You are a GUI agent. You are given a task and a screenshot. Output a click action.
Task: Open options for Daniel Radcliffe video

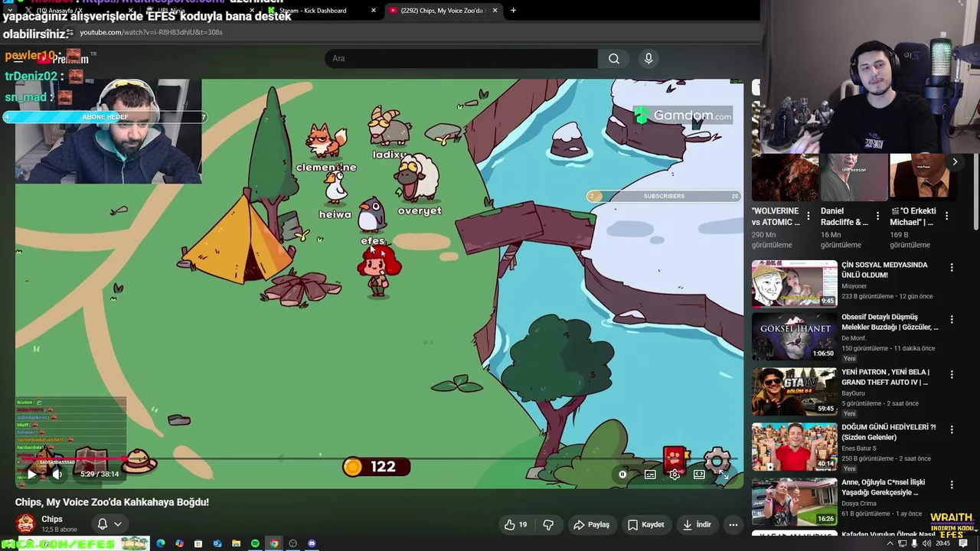[x=877, y=217]
